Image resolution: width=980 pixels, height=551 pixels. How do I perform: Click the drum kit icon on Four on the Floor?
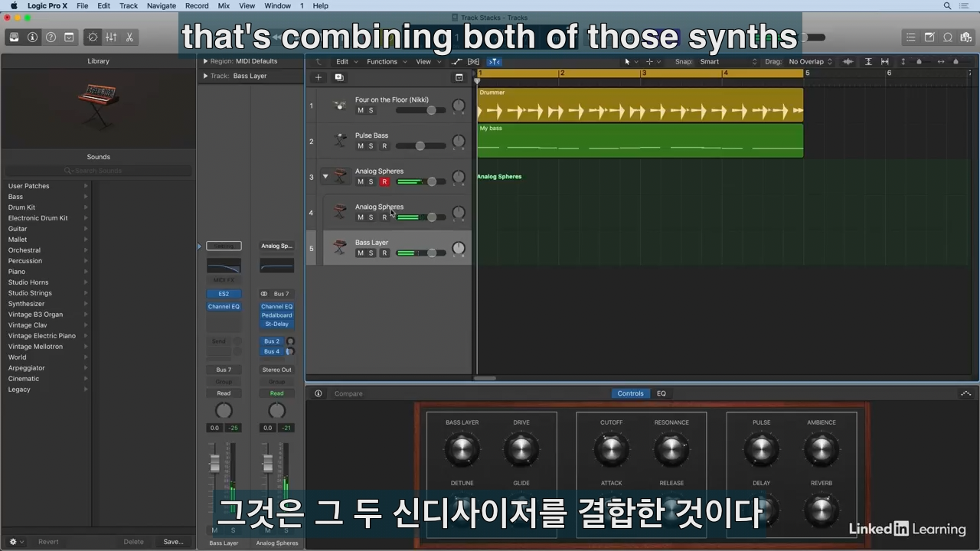(341, 105)
